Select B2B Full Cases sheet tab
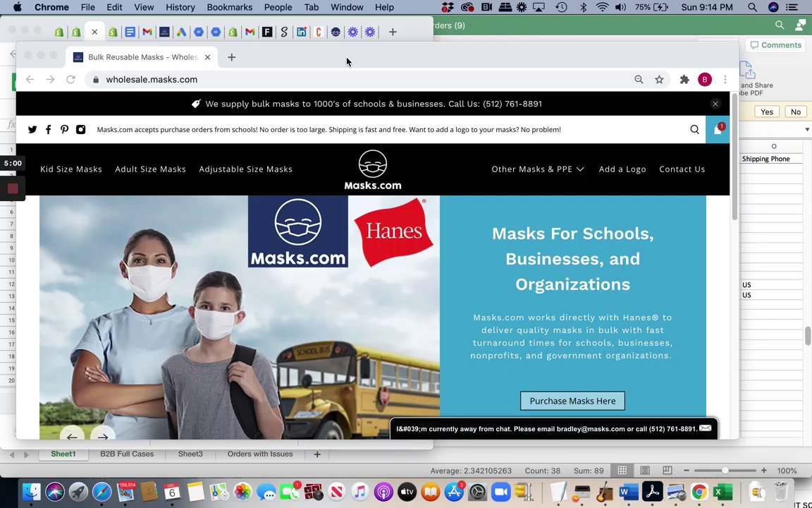812x508 pixels. coord(127,454)
